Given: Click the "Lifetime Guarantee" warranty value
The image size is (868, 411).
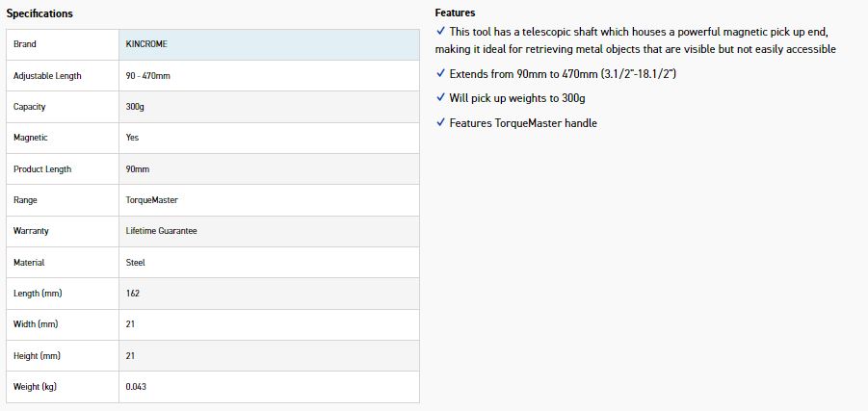Looking at the screenshot, I should [x=162, y=231].
